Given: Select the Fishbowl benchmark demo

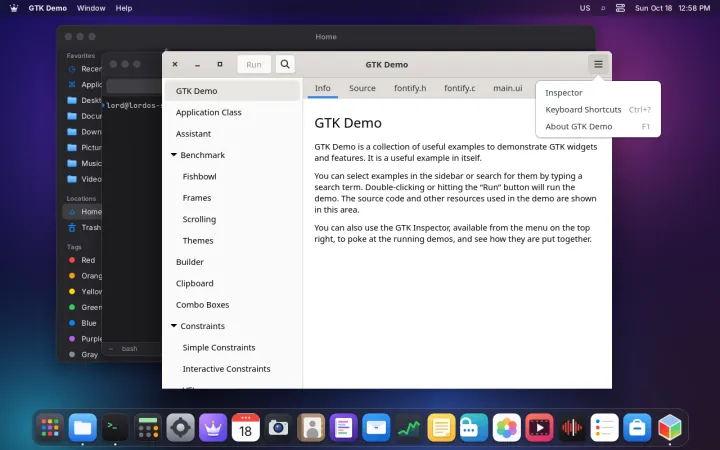Looking at the screenshot, I should 232,176.
